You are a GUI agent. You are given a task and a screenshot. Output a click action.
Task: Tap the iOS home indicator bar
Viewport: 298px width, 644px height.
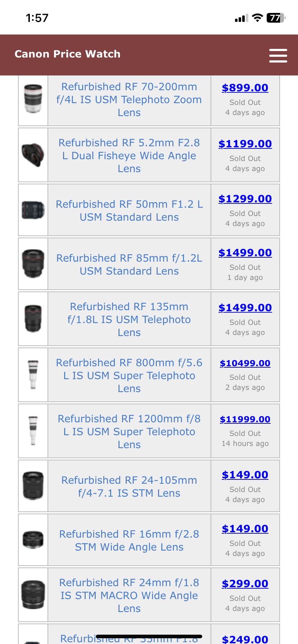coord(149,636)
